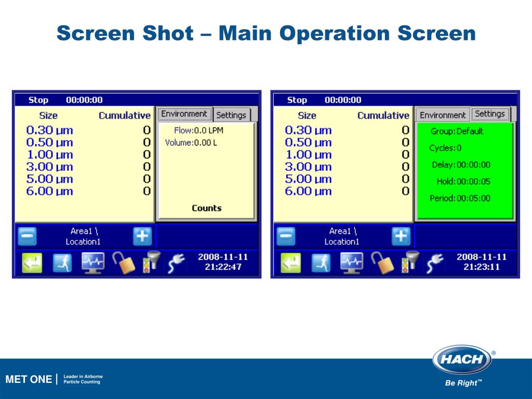This screenshot has height=399, width=532.
Task: Click plus button in left screen
Action: pos(142,236)
